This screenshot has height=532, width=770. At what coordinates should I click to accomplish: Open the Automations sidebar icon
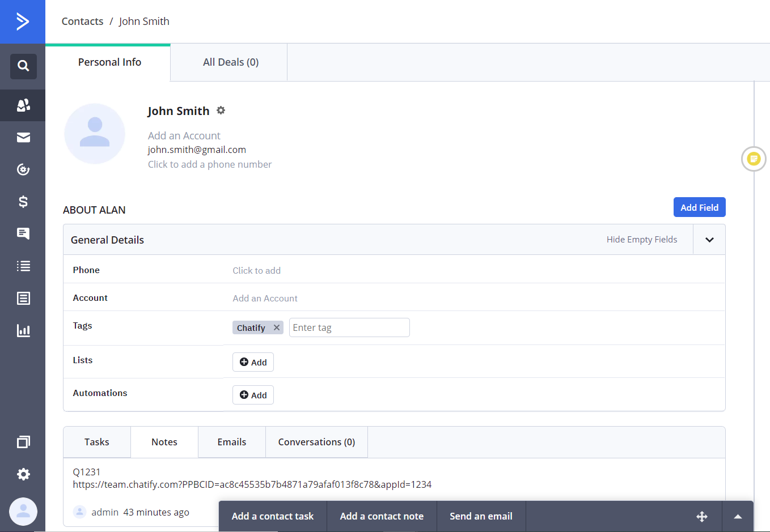(23, 169)
